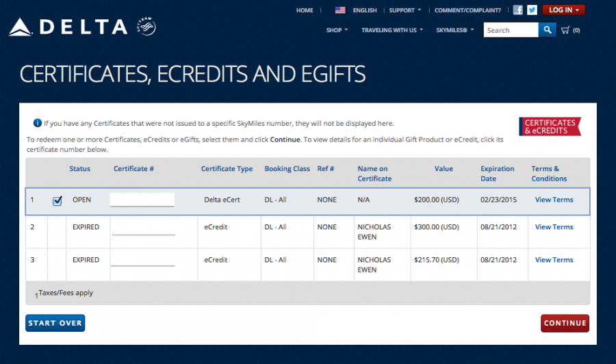Click the Delta eCert type cell

222,200
